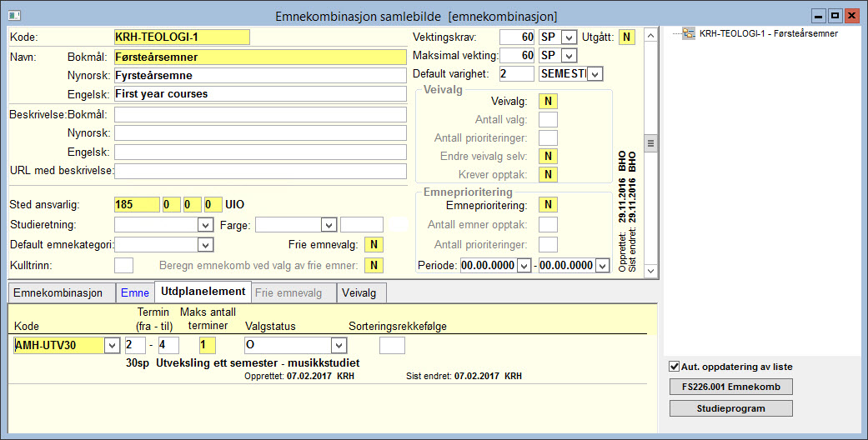Click URL med beskrivelse field

(260, 171)
